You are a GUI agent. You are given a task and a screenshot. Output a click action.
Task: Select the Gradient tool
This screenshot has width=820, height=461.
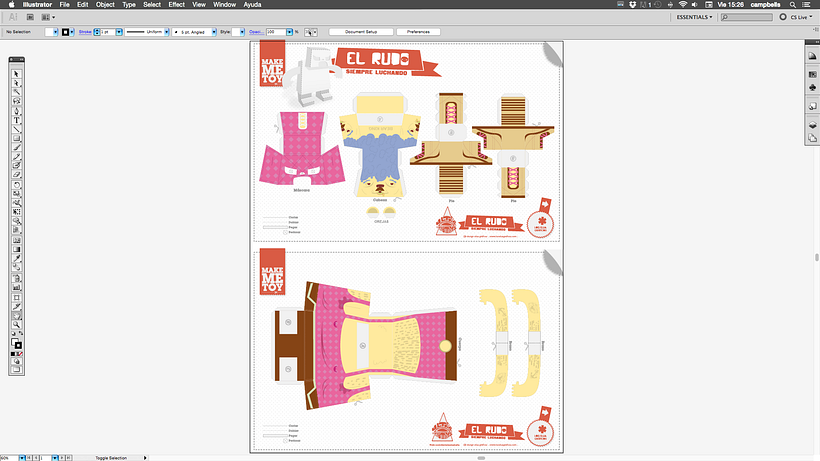tap(16, 249)
